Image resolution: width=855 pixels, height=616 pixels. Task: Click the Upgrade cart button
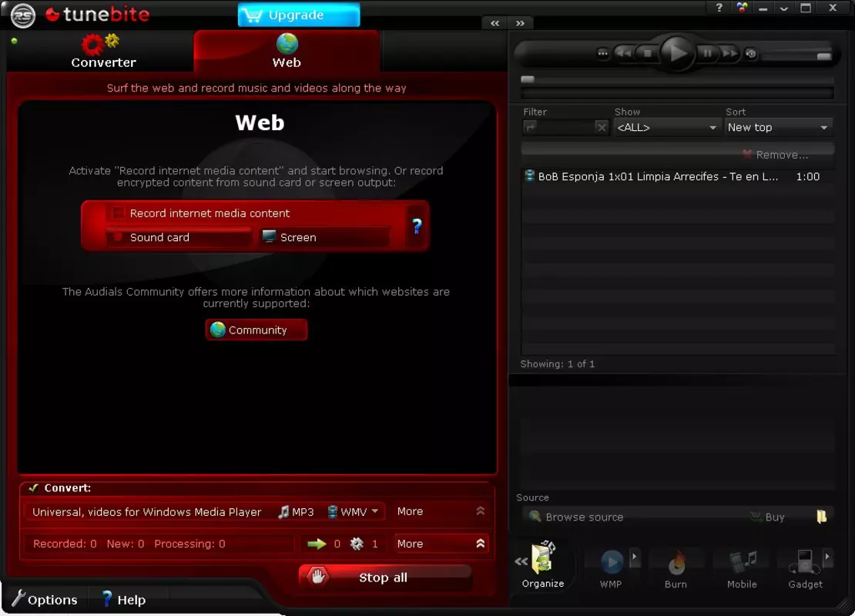click(299, 15)
